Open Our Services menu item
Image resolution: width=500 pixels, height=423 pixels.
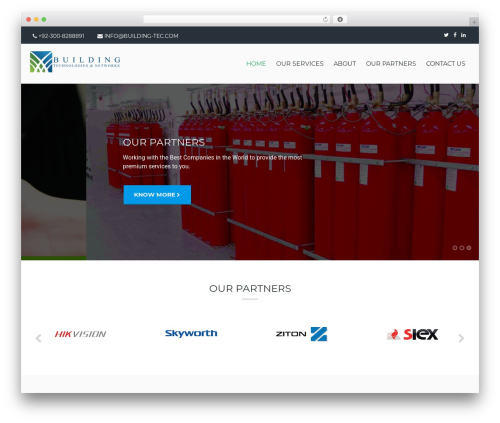(x=299, y=63)
